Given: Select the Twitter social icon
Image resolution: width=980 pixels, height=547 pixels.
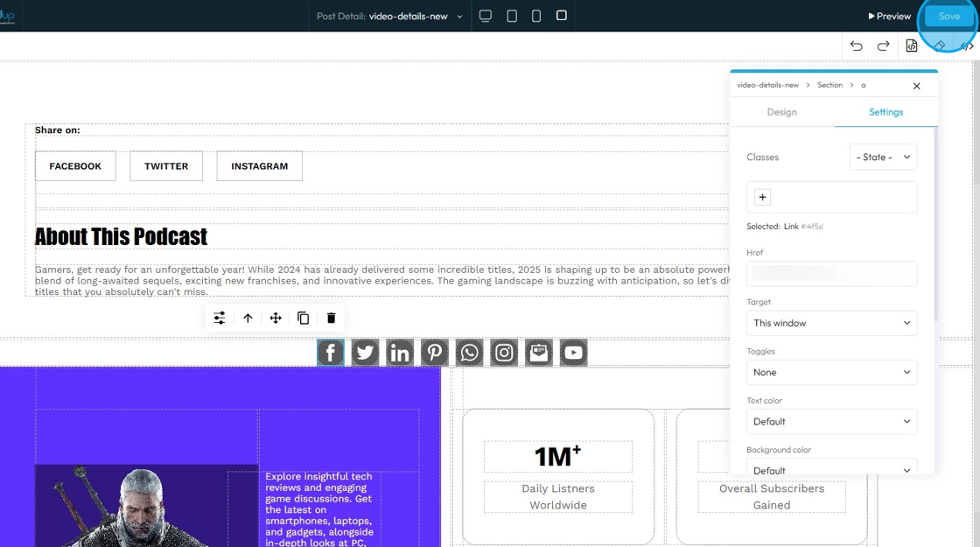Looking at the screenshot, I should 365,353.
